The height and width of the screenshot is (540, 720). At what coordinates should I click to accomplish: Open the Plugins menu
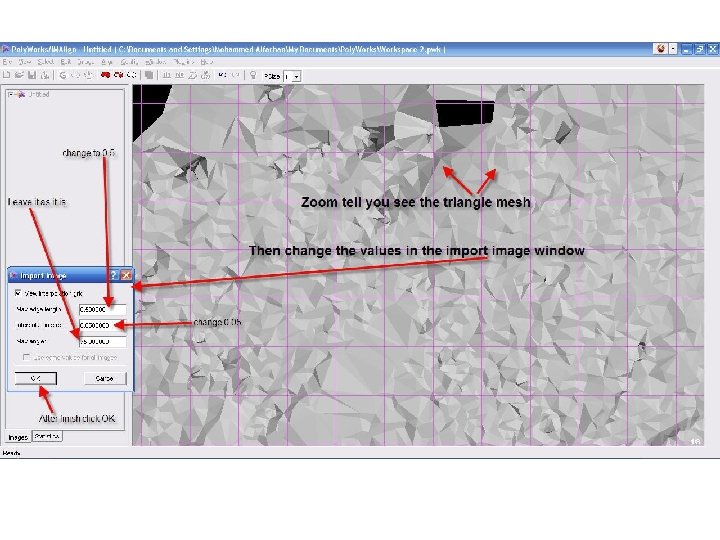coord(184,62)
